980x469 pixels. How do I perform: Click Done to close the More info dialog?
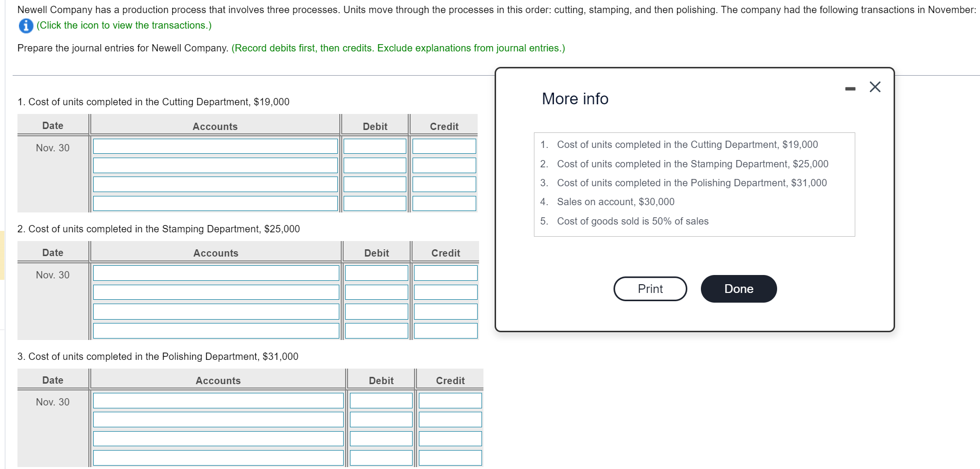point(738,288)
